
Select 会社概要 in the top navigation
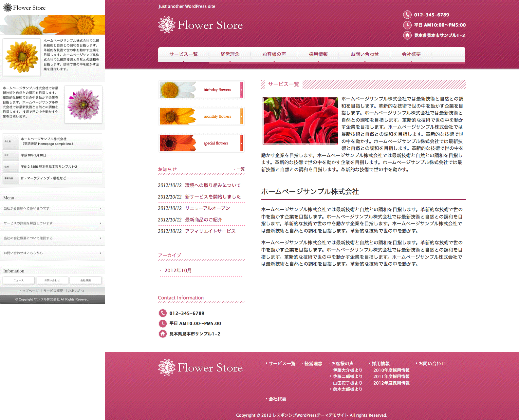[x=411, y=54]
